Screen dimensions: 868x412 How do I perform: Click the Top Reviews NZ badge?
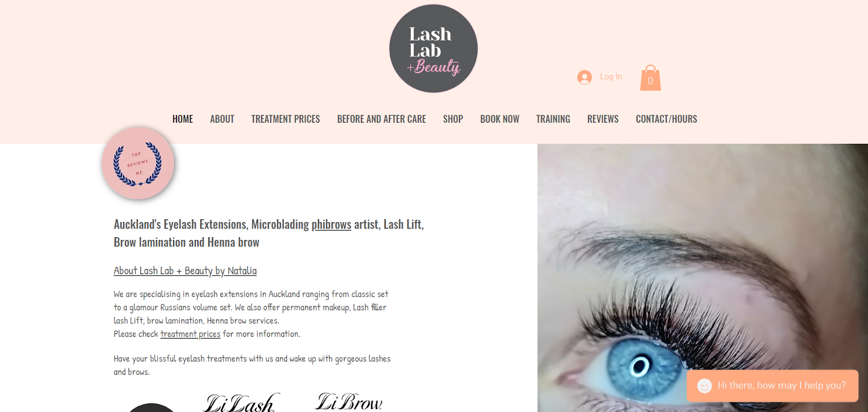click(138, 163)
